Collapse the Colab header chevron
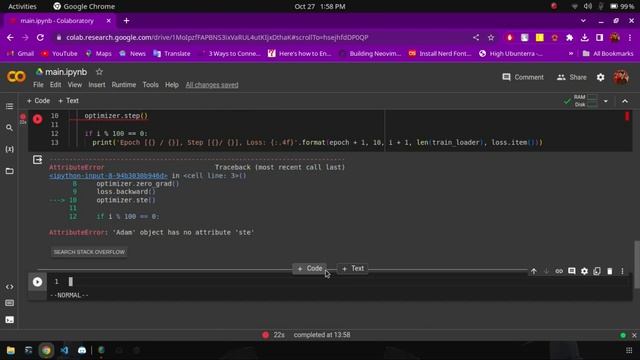This screenshot has width=640, height=360. click(x=625, y=101)
